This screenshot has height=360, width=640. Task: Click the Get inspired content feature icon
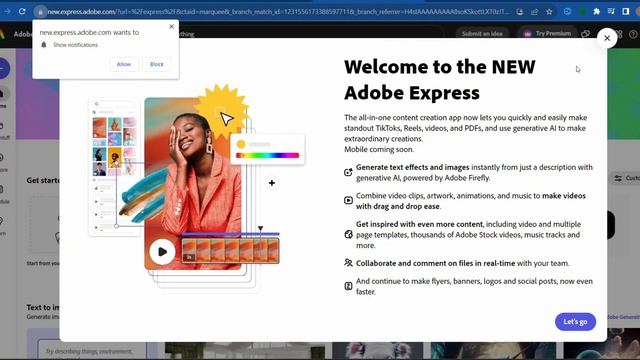coord(348,234)
